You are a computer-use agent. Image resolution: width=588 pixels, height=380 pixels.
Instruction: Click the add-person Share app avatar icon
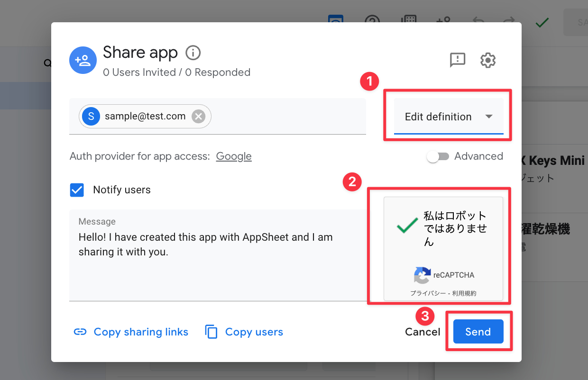coord(83,60)
